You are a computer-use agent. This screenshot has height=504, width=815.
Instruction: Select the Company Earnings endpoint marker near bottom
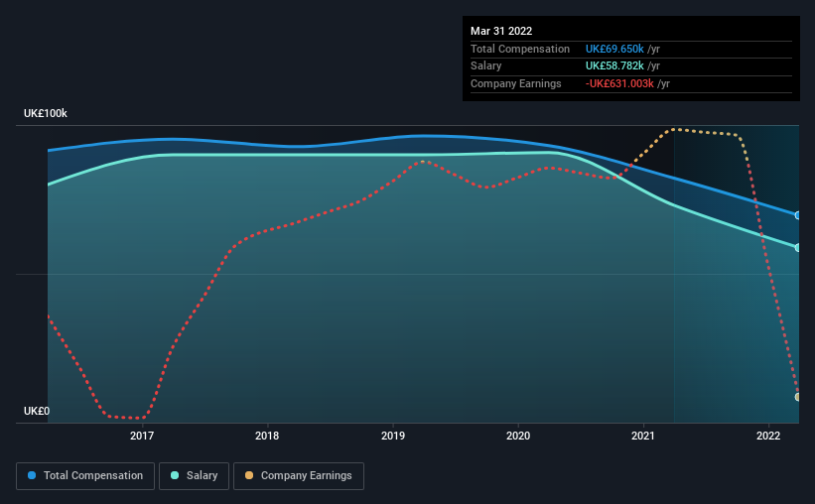[798, 397]
